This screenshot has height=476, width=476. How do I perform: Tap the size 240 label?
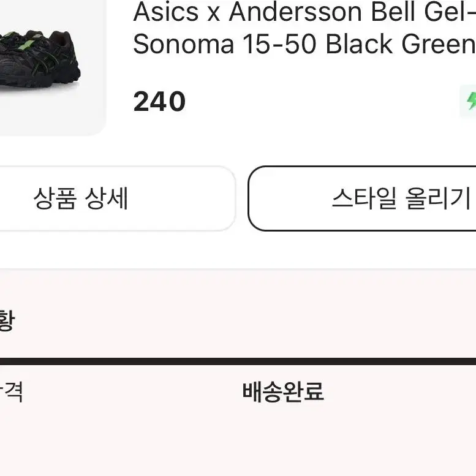click(159, 102)
